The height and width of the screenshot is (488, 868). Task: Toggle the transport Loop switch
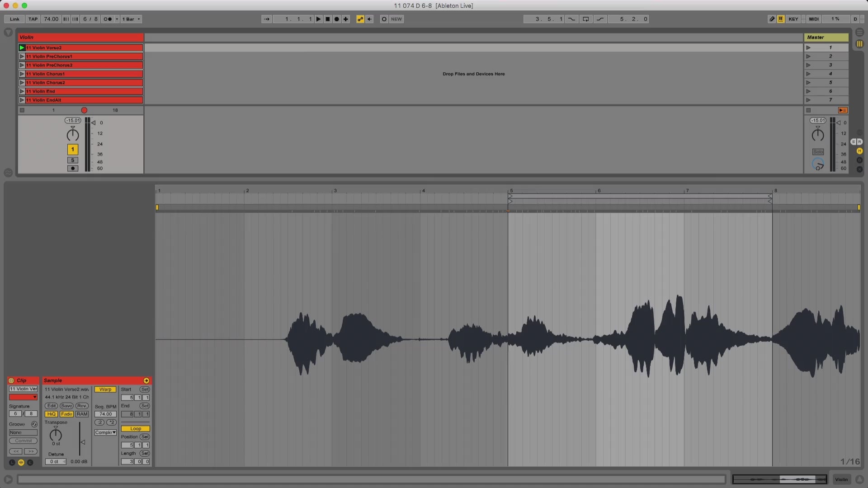click(x=586, y=19)
